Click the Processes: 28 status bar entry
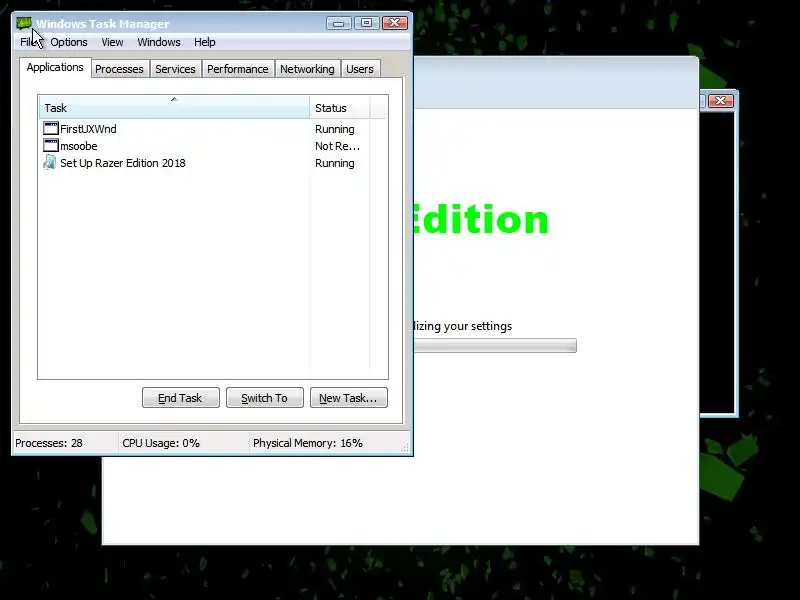The image size is (800, 600). (x=49, y=443)
